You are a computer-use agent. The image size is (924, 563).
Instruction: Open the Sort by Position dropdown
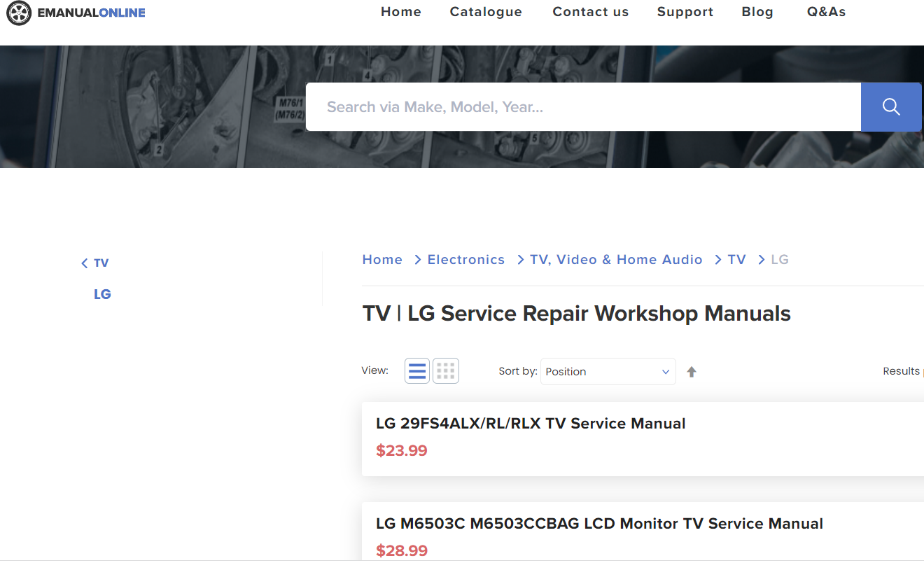[x=608, y=371]
